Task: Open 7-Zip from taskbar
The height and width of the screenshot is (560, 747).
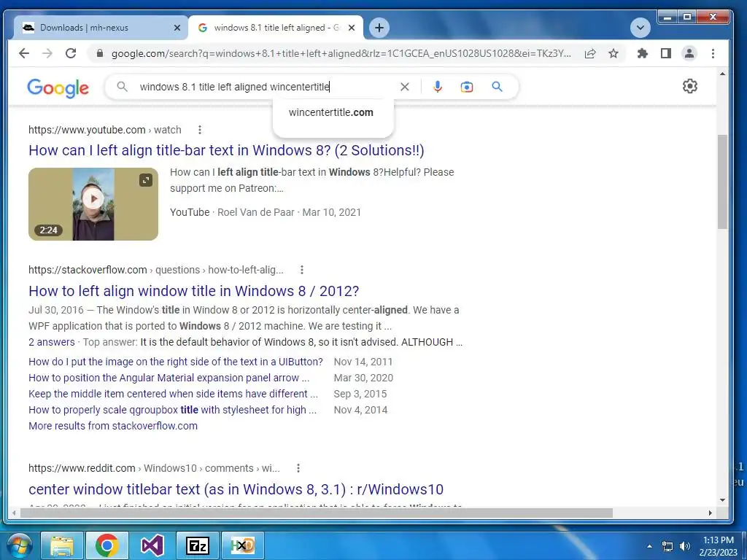Action: pos(197,545)
